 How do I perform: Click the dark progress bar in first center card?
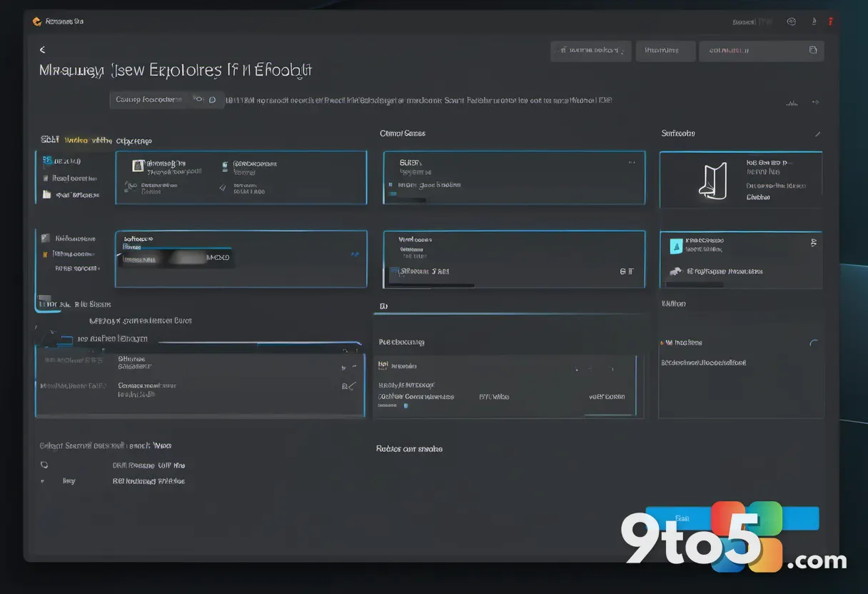(408, 201)
